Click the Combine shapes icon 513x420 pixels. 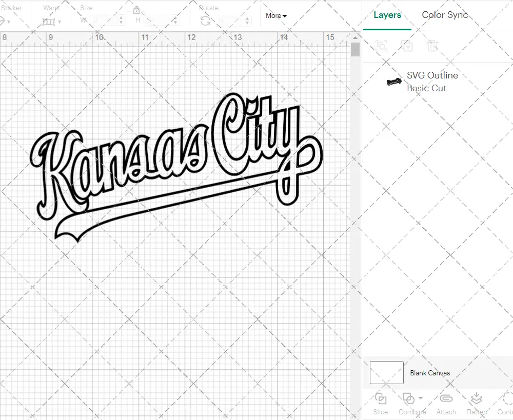coord(408,398)
